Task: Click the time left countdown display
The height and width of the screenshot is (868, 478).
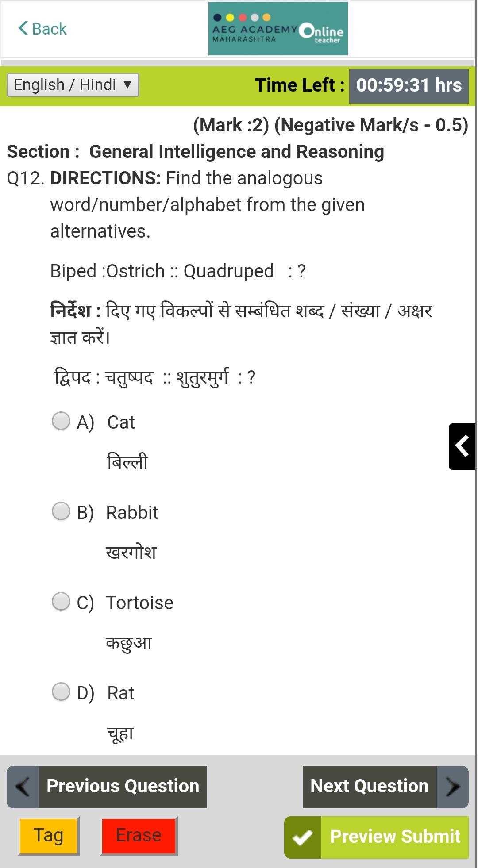Action: pyautogui.click(x=409, y=86)
